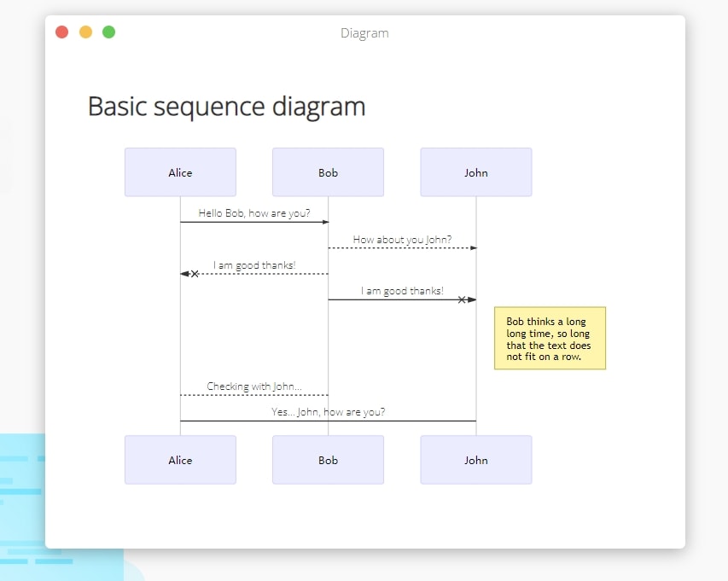Click the arrowhead of Hello Bob message
Image resolution: width=728 pixels, height=581 pixels.
325,222
